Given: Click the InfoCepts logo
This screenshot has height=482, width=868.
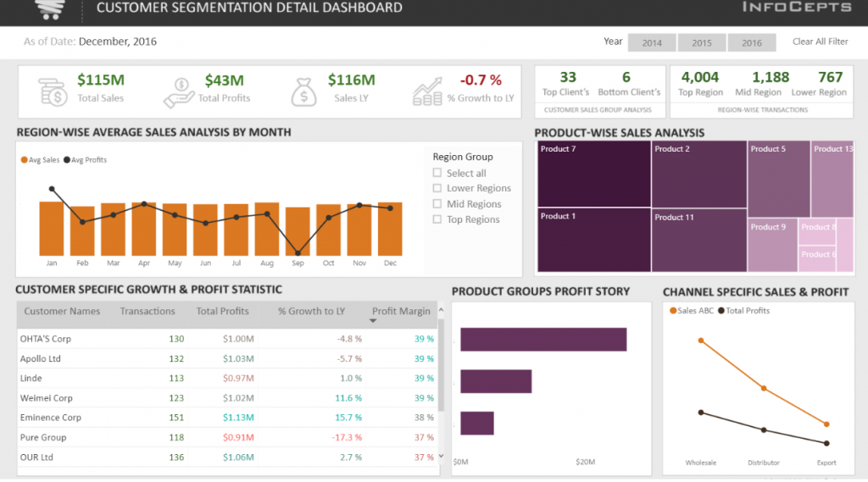Looking at the screenshot, I should click(797, 7).
